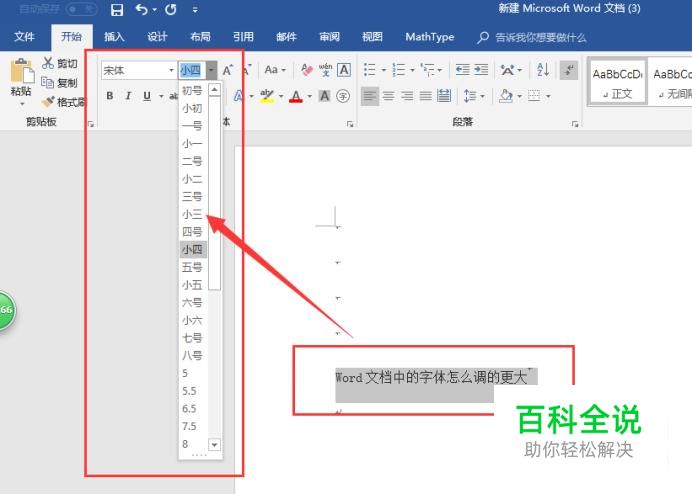Click the bullets list icon
This screenshot has height=494, width=692.
point(370,70)
